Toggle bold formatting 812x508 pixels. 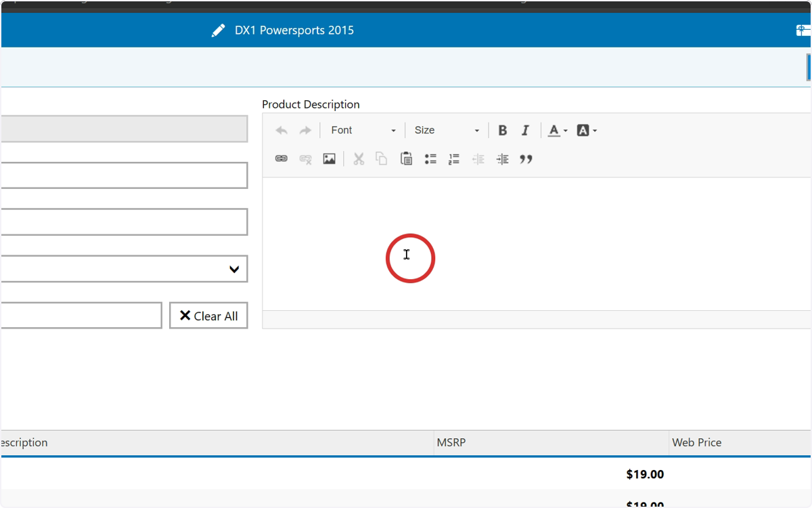[x=503, y=131]
